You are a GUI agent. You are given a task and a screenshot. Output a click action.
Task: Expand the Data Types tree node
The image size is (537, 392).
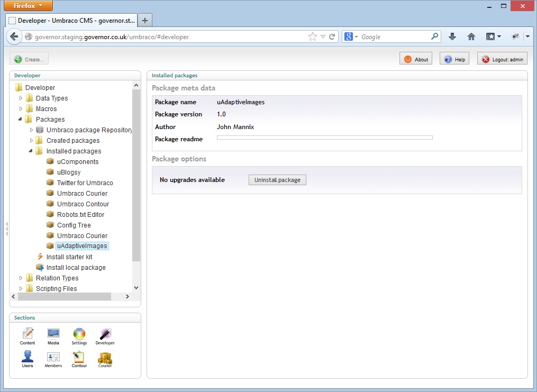tap(21, 98)
